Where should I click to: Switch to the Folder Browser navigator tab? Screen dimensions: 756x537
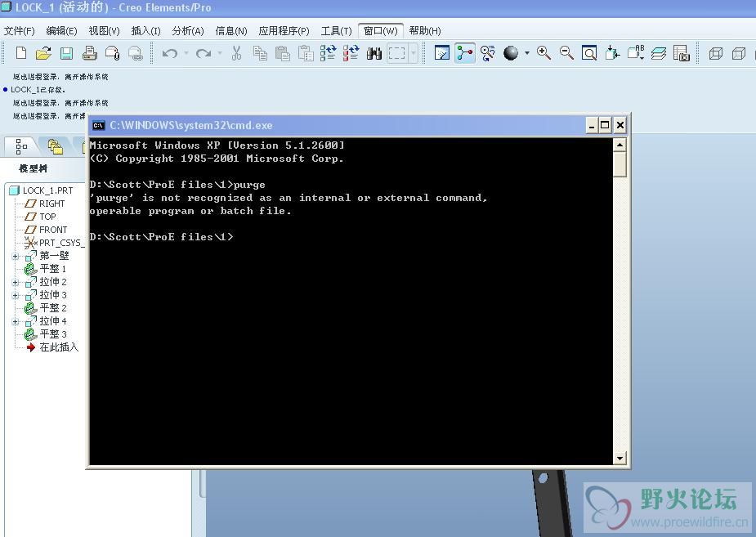click(x=56, y=146)
